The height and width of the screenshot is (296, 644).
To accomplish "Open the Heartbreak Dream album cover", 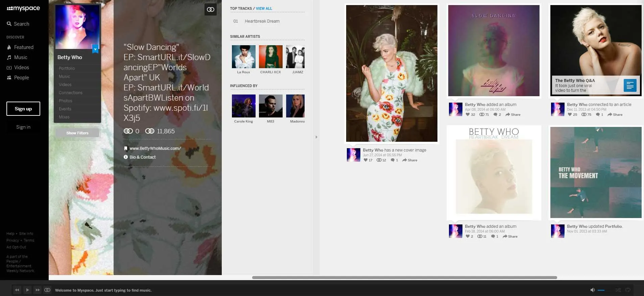I will 494,172.
